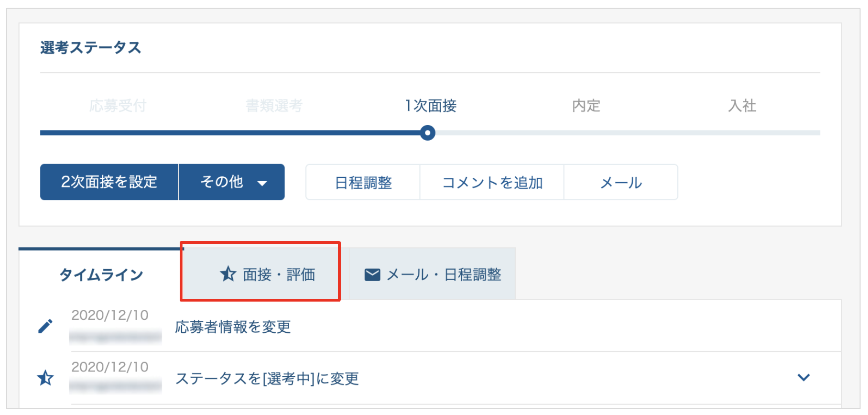The height and width of the screenshot is (415, 868).
Task: Select the 1次面接 stage label
Action: coord(430,106)
